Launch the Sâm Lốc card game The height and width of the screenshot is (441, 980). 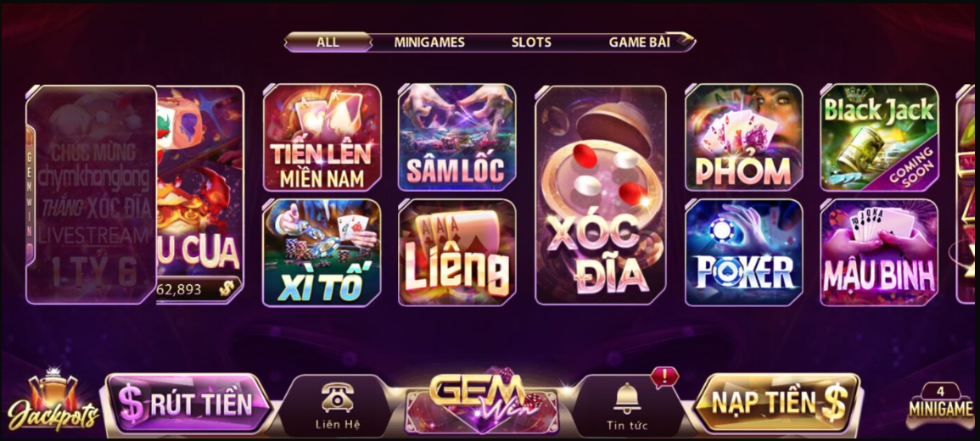(457, 137)
